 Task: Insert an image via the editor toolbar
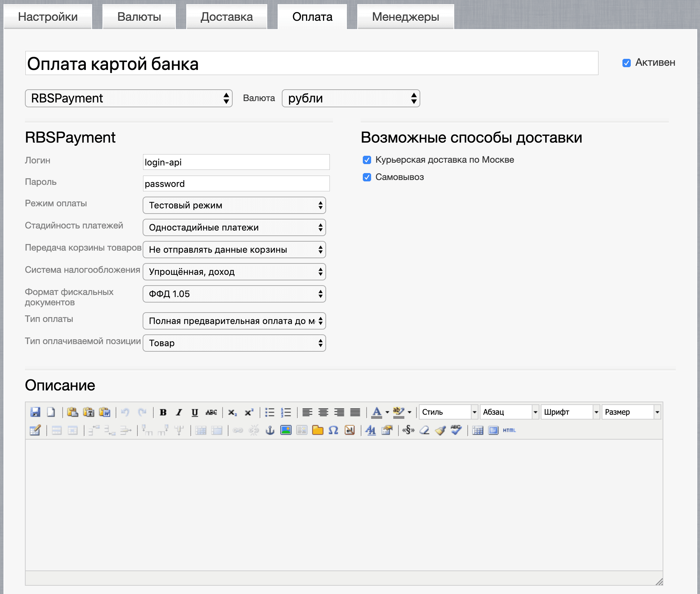285,431
